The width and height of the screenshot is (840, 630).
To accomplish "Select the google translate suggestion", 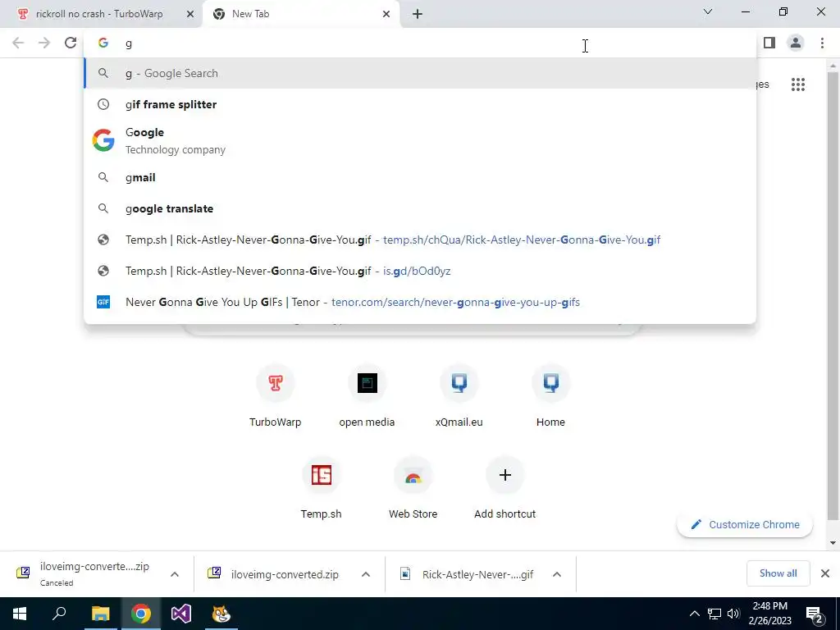I will [x=420, y=208].
